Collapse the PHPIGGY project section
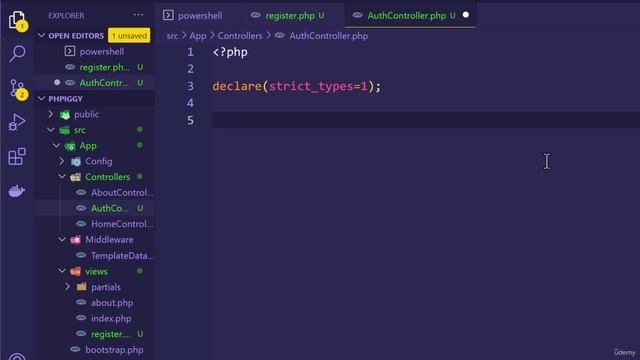This screenshot has width=640, height=360. click(x=41, y=98)
